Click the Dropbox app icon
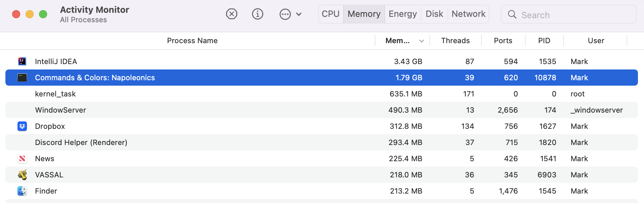The width and height of the screenshot is (644, 203). pos(22,126)
